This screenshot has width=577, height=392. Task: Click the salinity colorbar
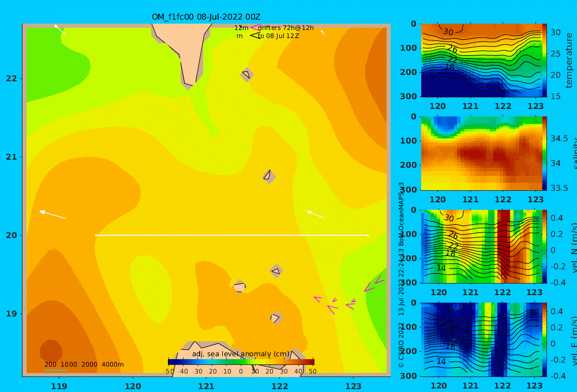click(x=545, y=153)
